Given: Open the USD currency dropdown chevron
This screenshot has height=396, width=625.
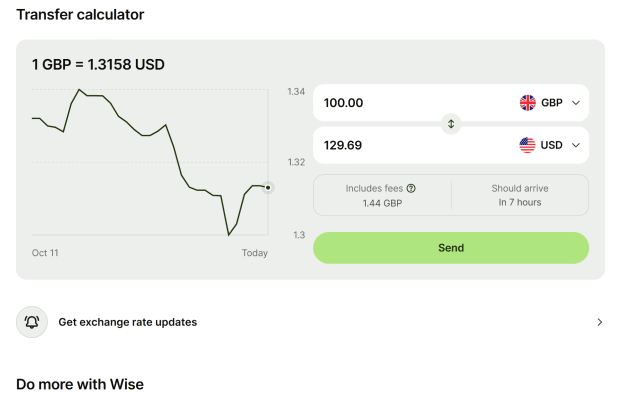Looking at the screenshot, I should pos(576,145).
